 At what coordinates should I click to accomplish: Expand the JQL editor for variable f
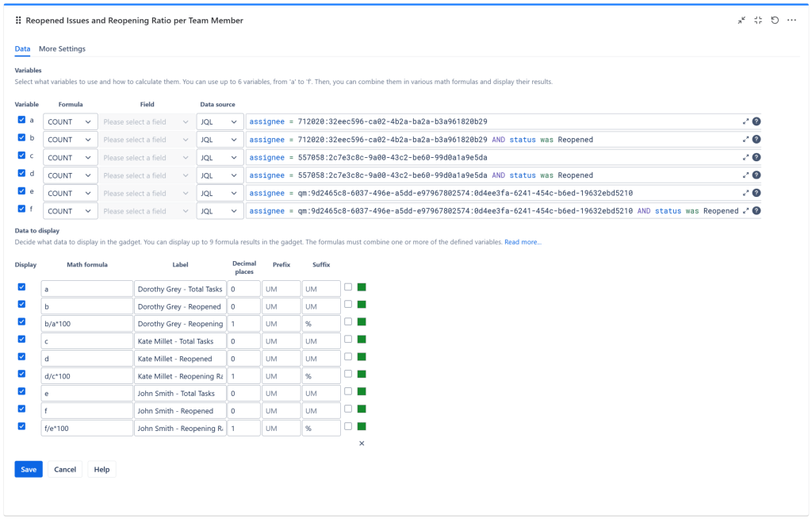pos(745,211)
